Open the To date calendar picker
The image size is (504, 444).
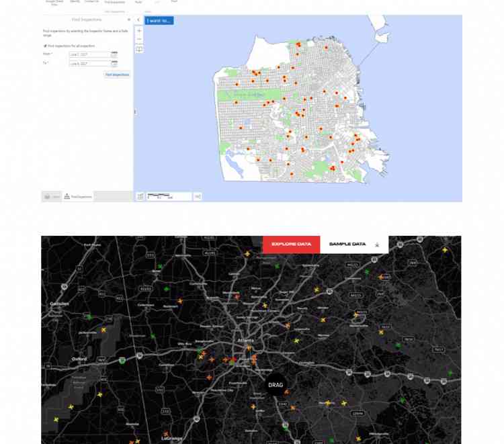tap(114, 64)
